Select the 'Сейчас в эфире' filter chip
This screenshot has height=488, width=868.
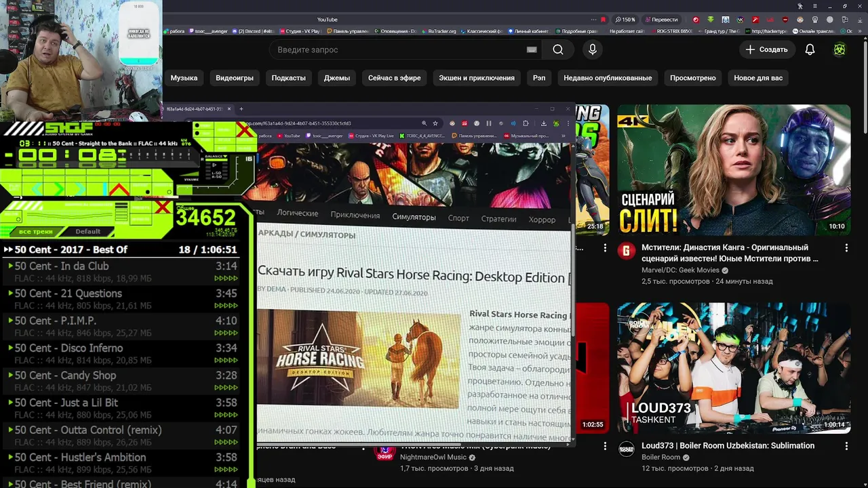tap(394, 78)
